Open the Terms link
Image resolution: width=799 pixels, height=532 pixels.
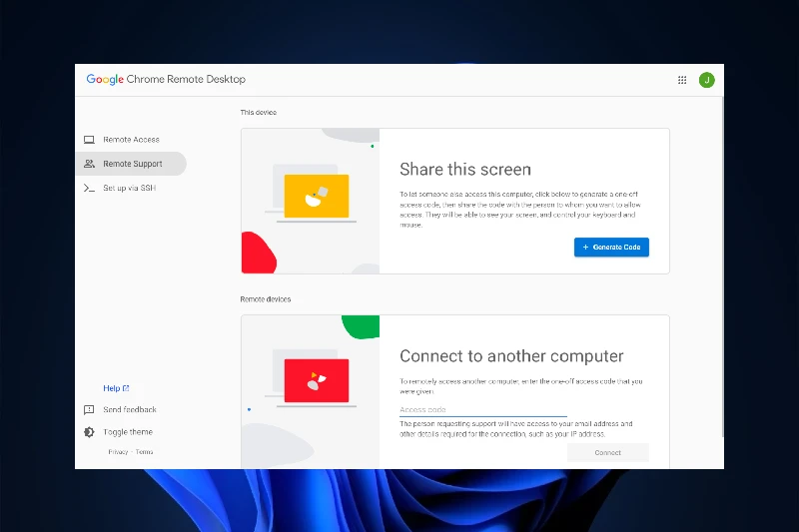[144, 452]
